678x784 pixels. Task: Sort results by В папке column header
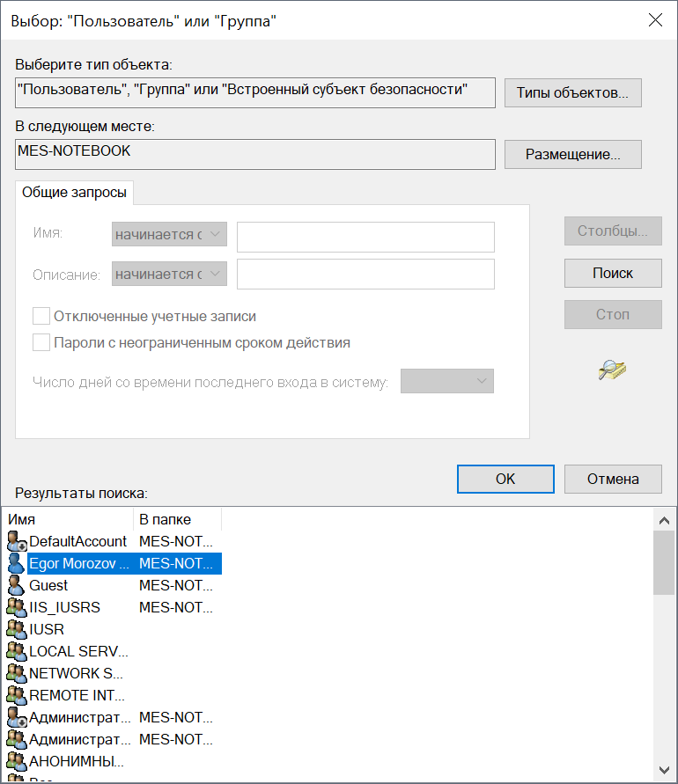[x=177, y=519]
